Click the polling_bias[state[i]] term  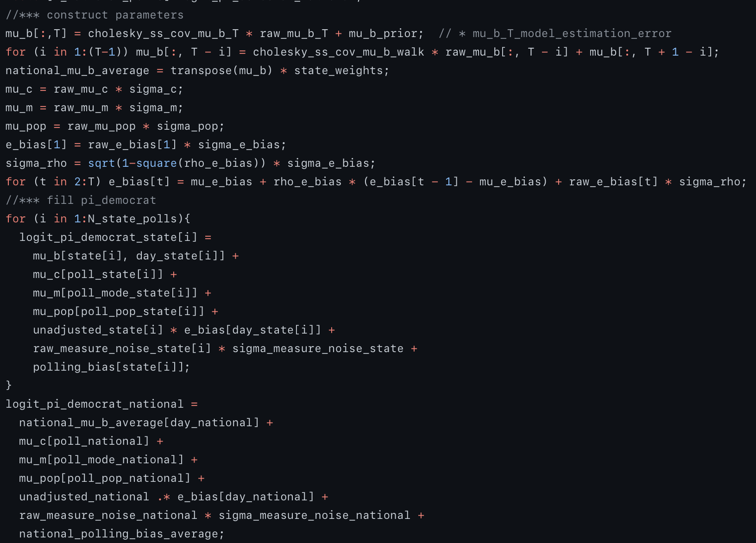point(111,367)
